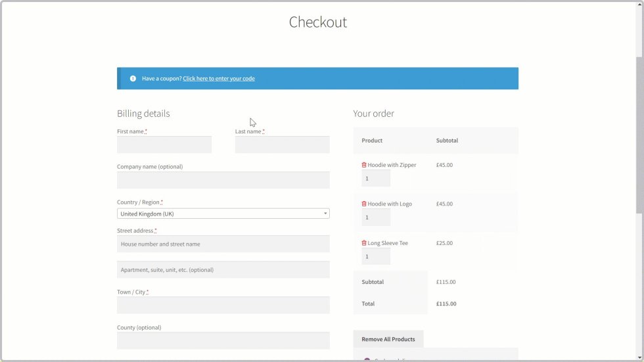Focus the Town / City field
The height and width of the screenshot is (362, 644).
point(223,305)
